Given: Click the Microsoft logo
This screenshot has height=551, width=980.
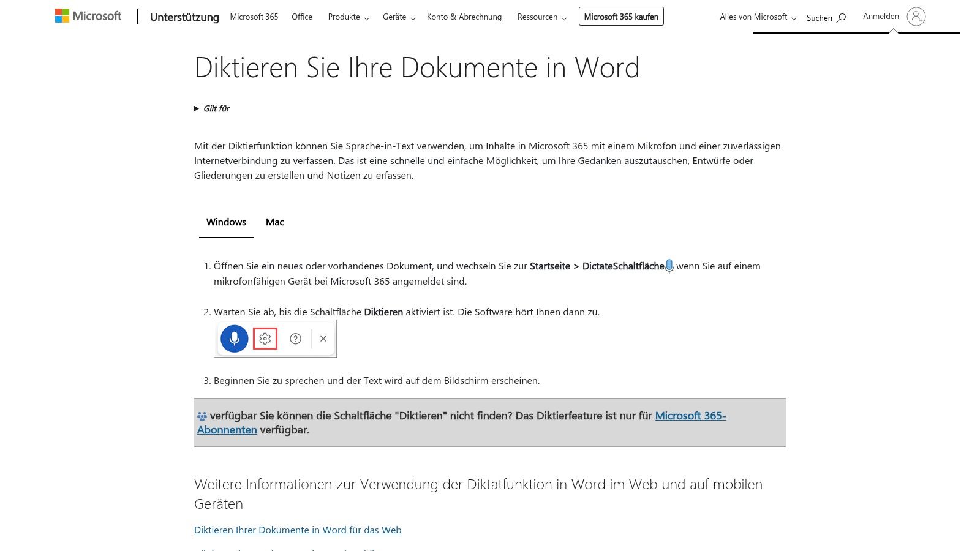Looking at the screenshot, I should (x=88, y=16).
